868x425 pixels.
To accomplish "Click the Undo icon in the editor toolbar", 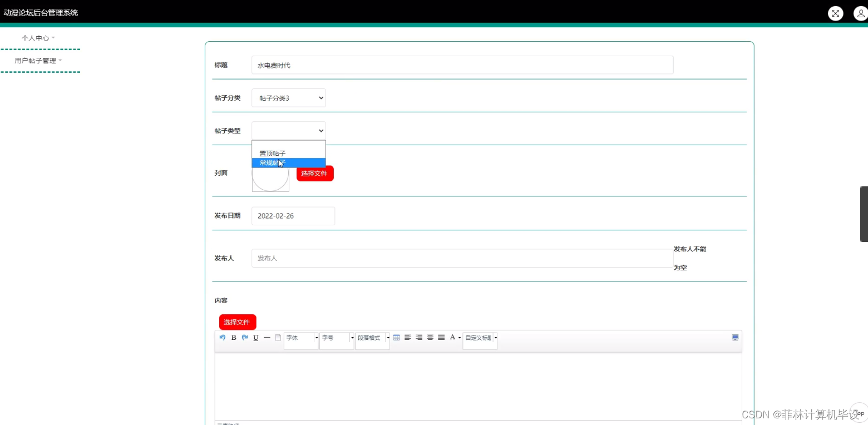I will point(222,338).
